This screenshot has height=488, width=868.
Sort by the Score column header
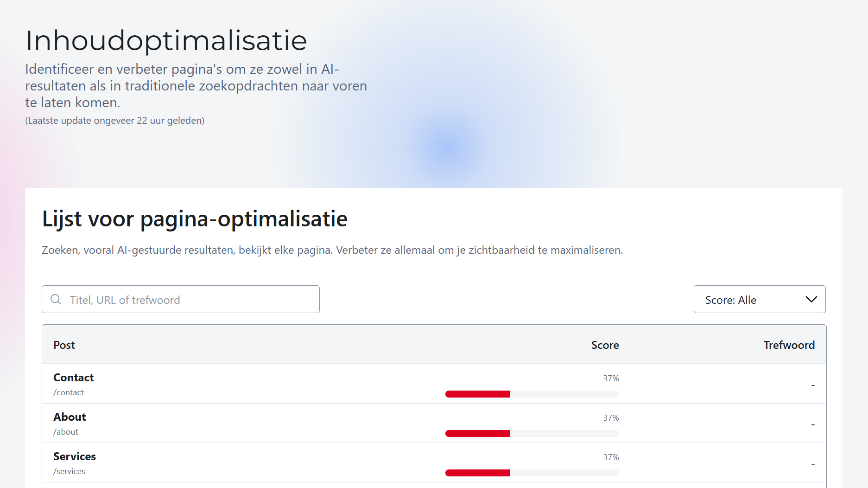pos(605,345)
